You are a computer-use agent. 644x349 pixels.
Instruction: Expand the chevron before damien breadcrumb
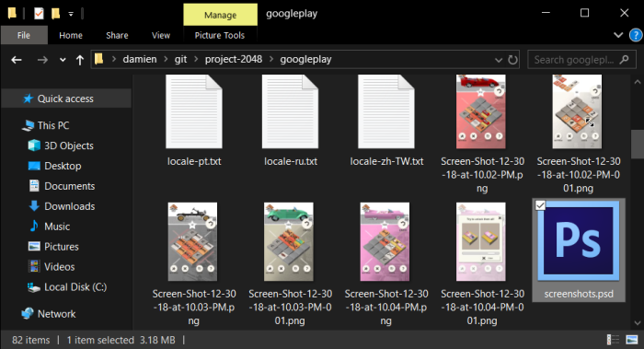click(x=114, y=59)
